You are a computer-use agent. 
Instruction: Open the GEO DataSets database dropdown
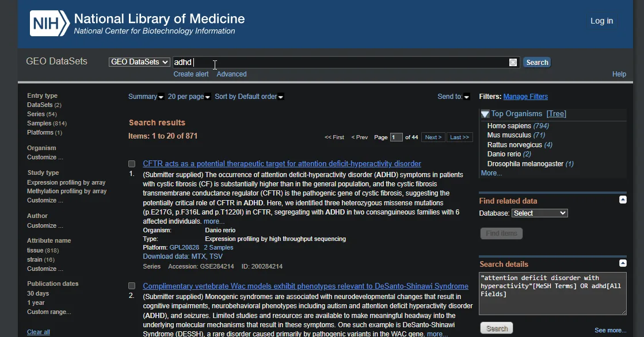139,62
